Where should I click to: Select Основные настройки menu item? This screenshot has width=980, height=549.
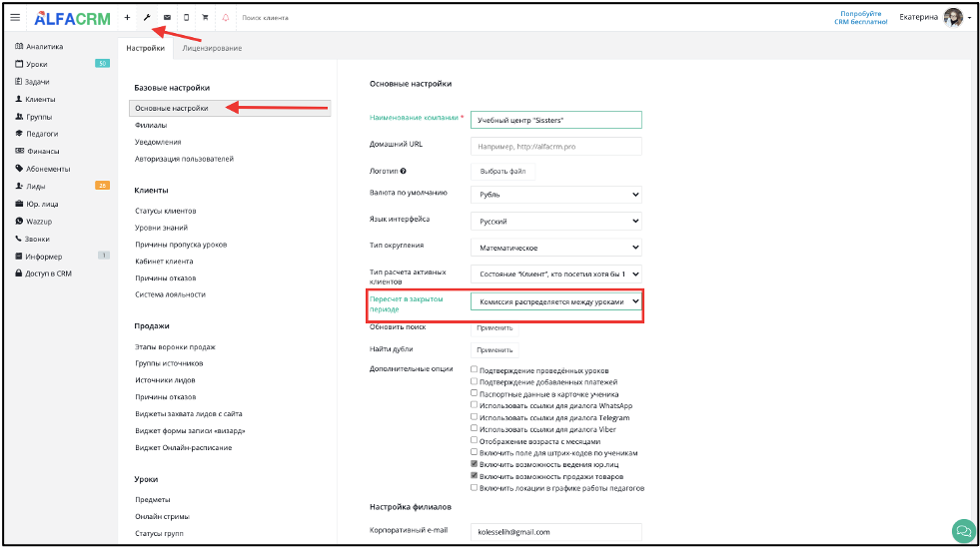pyautogui.click(x=230, y=108)
